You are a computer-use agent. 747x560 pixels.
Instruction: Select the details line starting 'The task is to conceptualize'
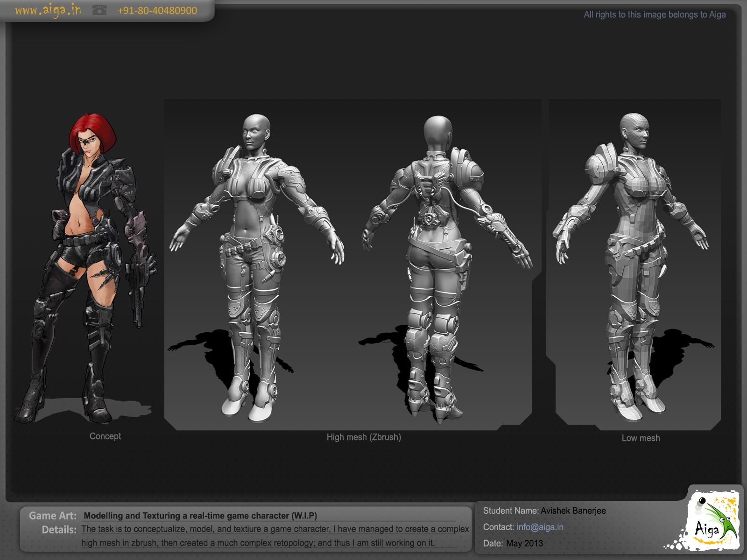pos(275,529)
